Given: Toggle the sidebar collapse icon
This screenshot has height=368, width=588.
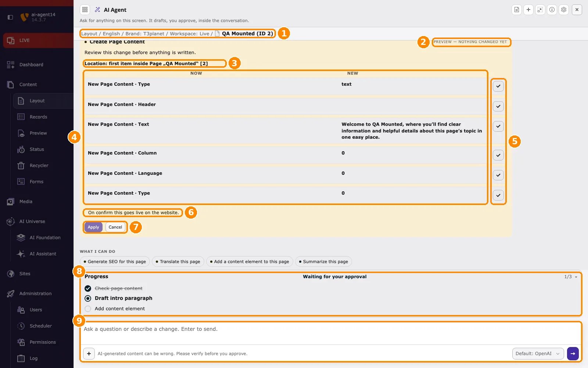Looking at the screenshot, I should (x=10, y=17).
